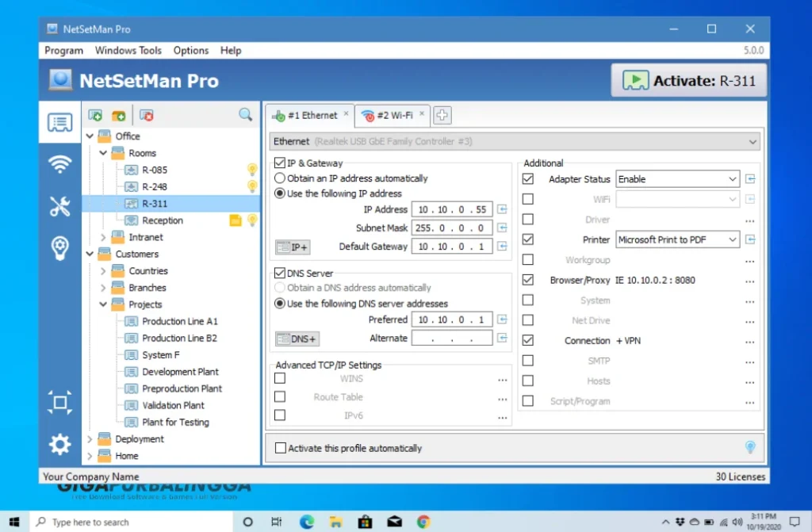
Task: Select Obtain an IP address automatically
Action: pyautogui.click(x=279, y=178)
